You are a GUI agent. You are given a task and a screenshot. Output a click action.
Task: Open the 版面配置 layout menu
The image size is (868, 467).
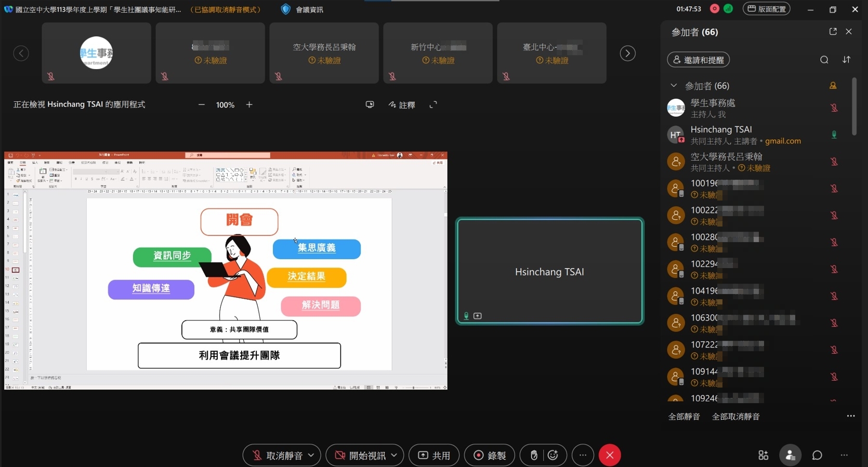(x=766, y=9)
